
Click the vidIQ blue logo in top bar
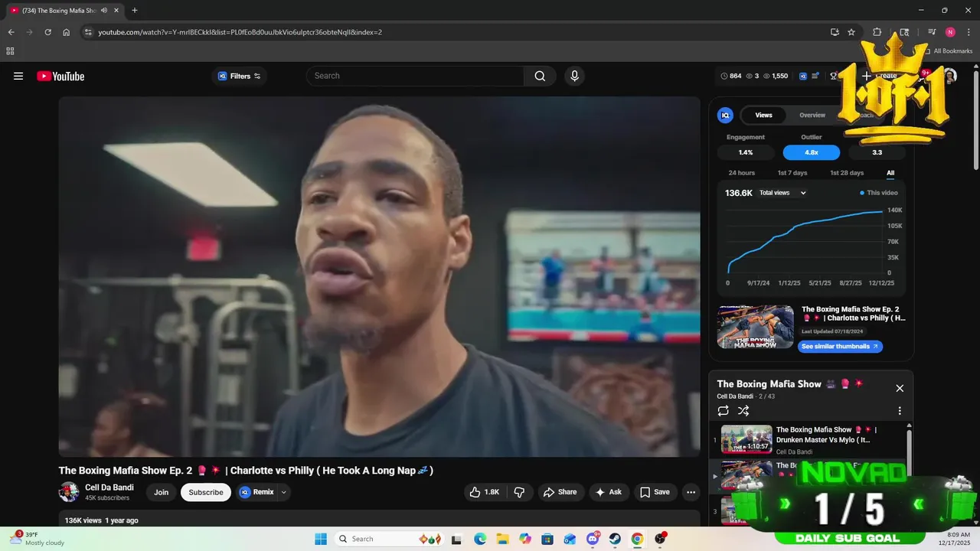[x=803, y=76]
